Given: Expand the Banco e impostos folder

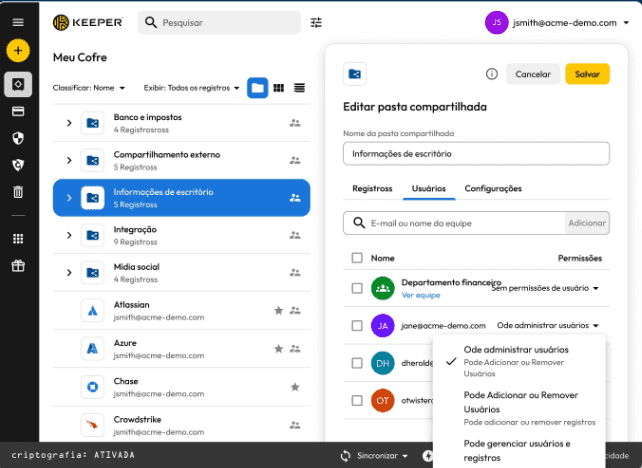Looking at the screenshot, I should click(x=69, y=123).
